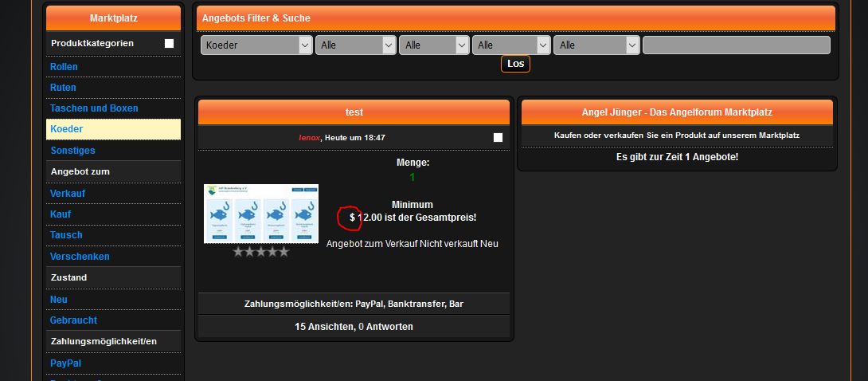Filter by Gebraucht condition

pyautogui.click(x=73, y=320)
